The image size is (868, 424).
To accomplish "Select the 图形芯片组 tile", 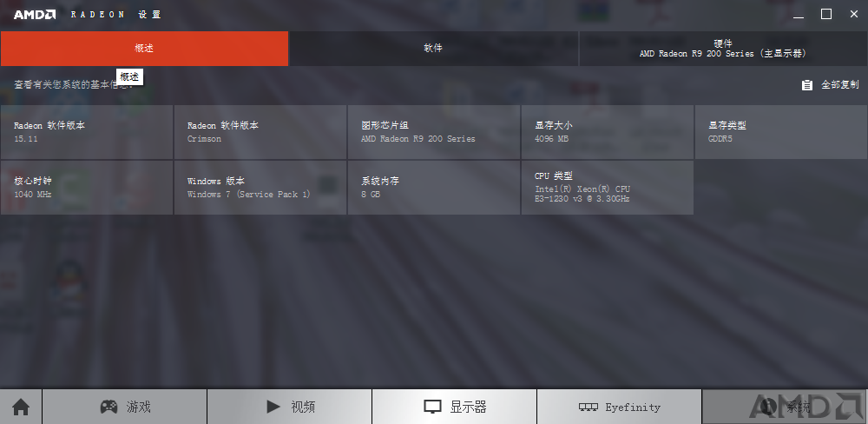I will [434, 132].
